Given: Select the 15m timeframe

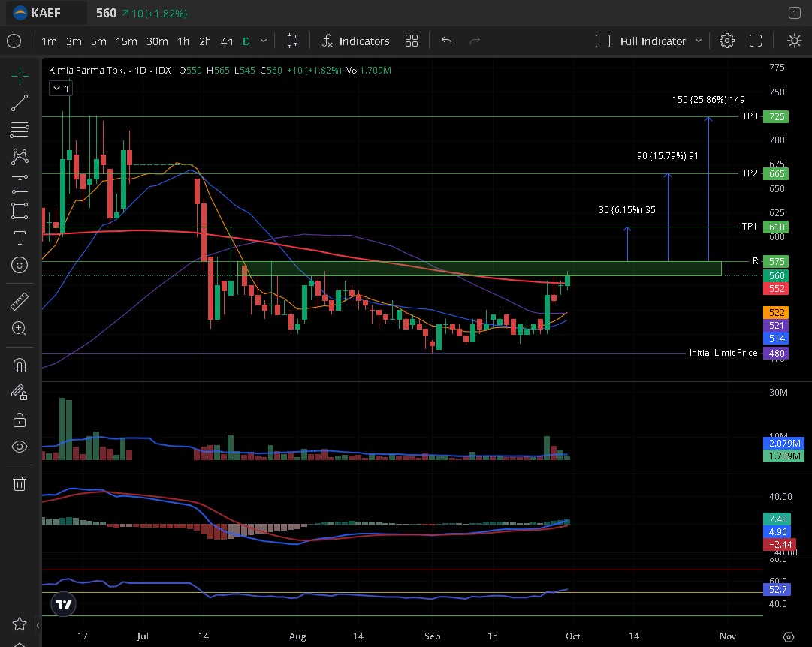Looking at the screenshot, I should [126, 41].
